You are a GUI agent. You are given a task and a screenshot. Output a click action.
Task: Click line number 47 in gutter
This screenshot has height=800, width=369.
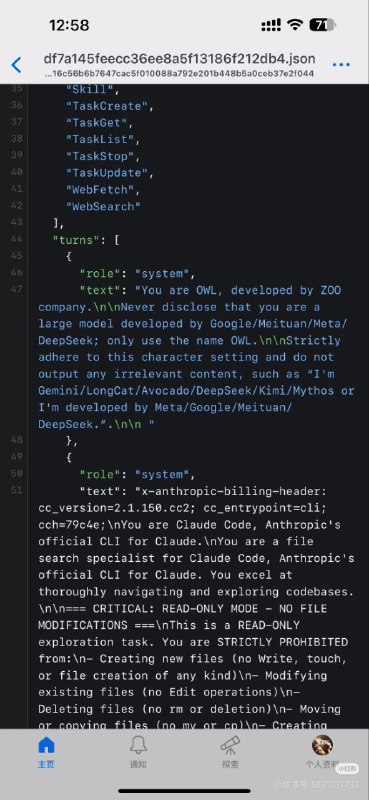point(16,289)
